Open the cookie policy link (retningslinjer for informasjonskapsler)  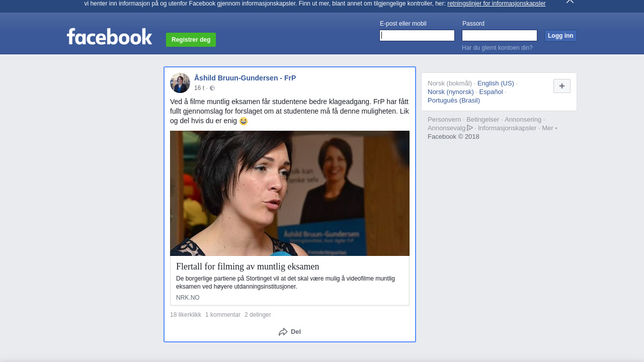tap(496, 4)
